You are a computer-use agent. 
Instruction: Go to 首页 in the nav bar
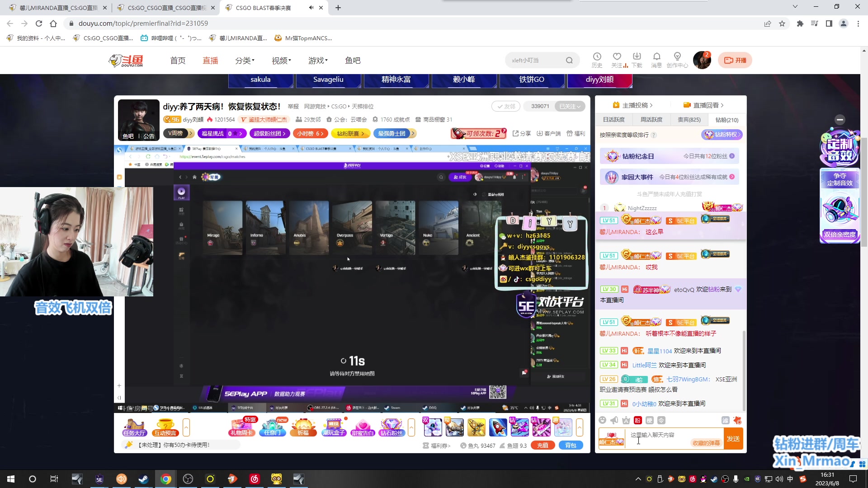178,61
